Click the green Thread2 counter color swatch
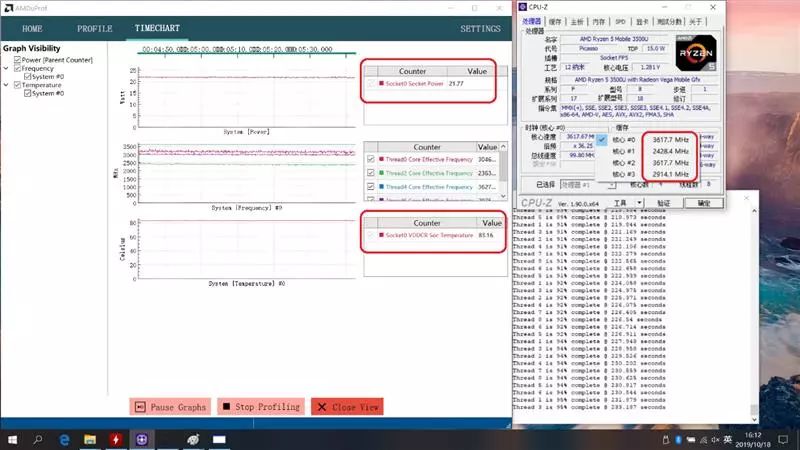This screenshot has width=800, height=450. tap(381, 173)
